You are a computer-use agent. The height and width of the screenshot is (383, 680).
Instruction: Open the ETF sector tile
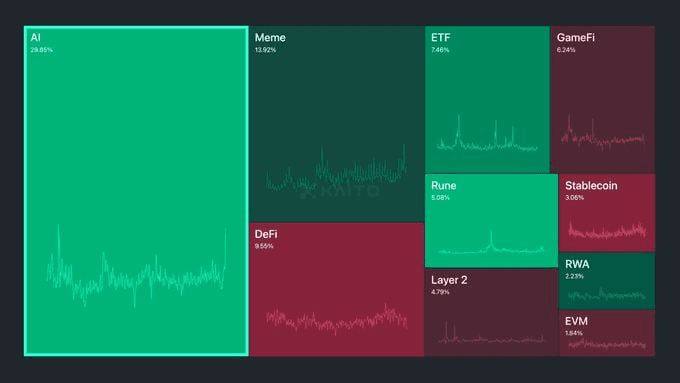pos(487,99)
